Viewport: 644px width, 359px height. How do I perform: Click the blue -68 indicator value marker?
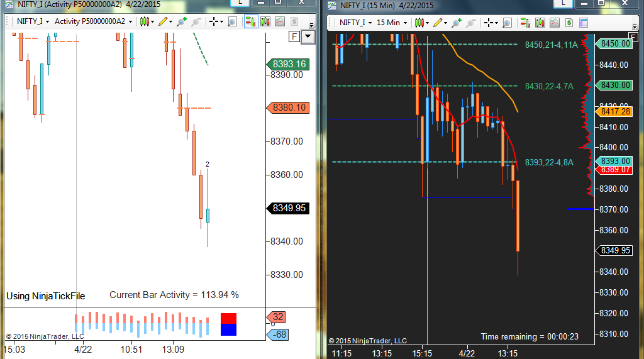coord(277,334)
